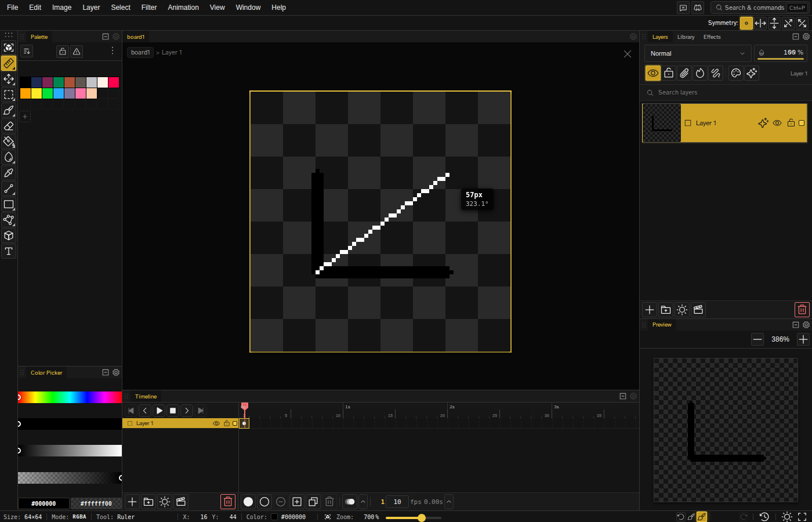
Task: Adjust the zoom slider in status bar
Action: [x=414, y=517]
